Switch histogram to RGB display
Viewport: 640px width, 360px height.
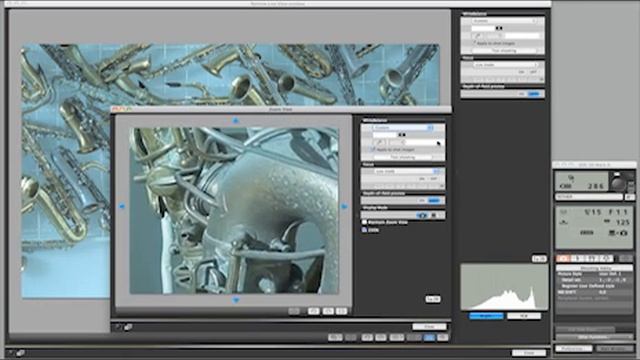pos(524,316)
